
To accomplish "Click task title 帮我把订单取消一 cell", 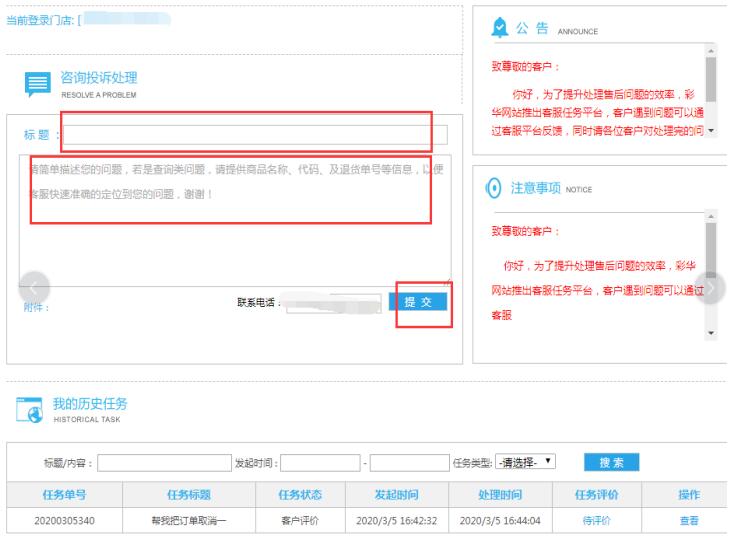I will tap(189, 520).
